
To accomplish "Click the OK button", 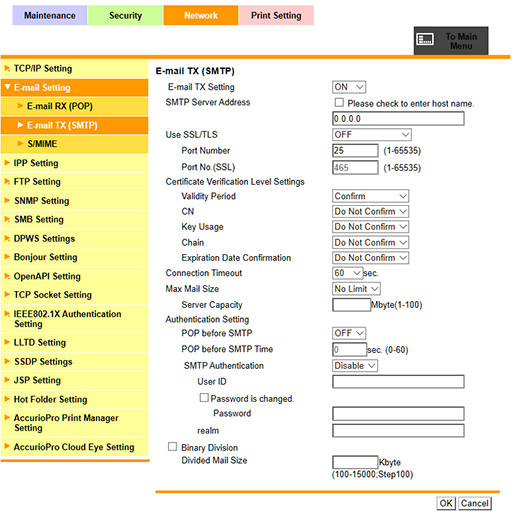I will tap(446, 503).
